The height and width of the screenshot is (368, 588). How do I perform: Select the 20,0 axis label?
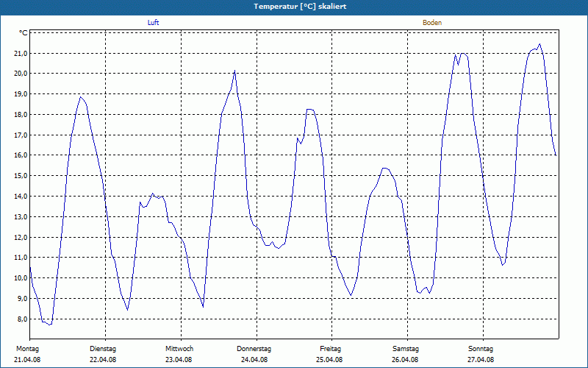pos(21,73)
